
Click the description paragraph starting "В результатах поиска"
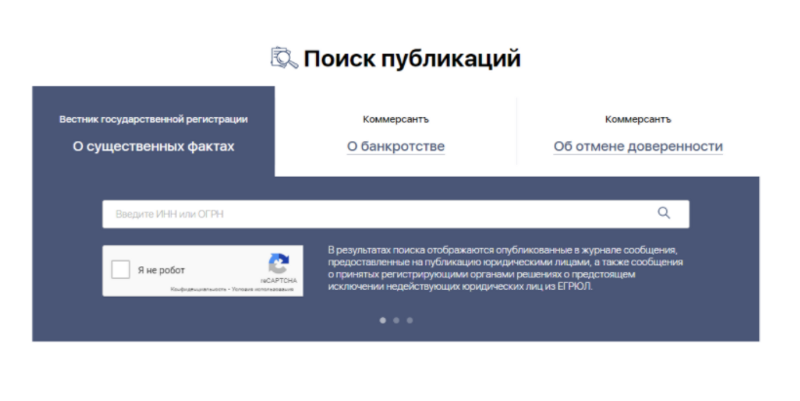click(x=505, y=268)
